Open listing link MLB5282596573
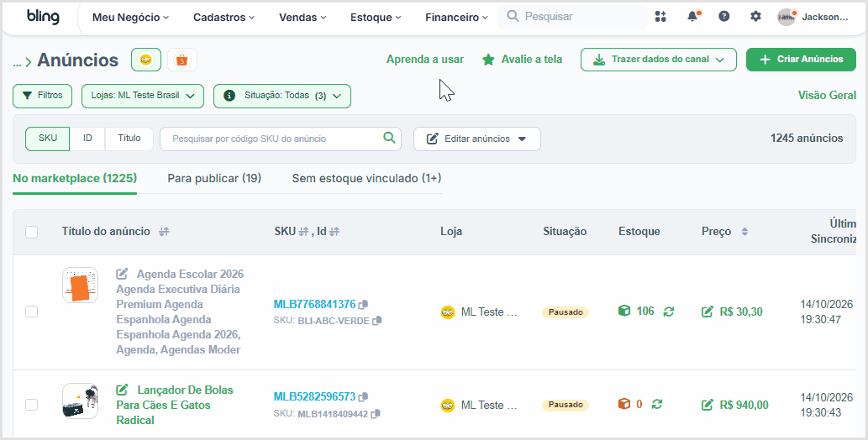The height and width of the screenshot is (440, 868). point(314,397)
